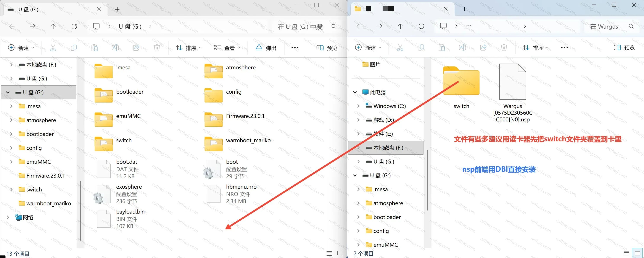Viewport: 644px width, 258px height.
Task: Click the 弹出 eject button
Action: point(266,48)
